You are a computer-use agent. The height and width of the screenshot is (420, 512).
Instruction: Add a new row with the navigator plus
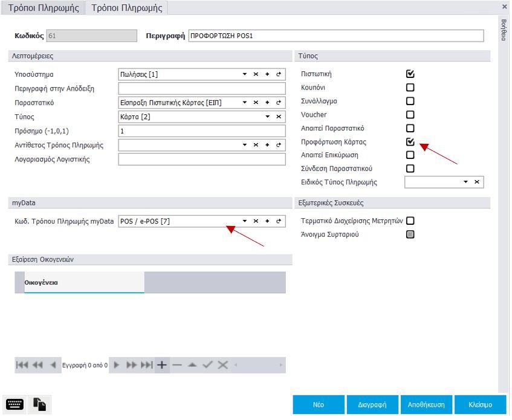click(161, 365)
